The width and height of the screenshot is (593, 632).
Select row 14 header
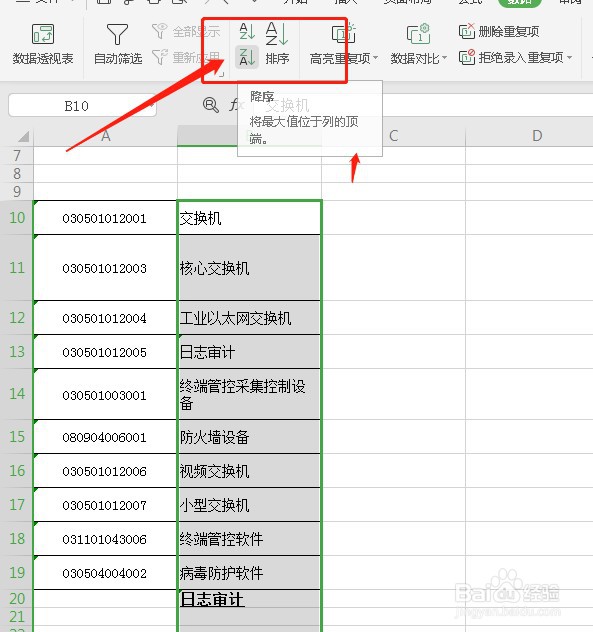(x=17, y=394)
